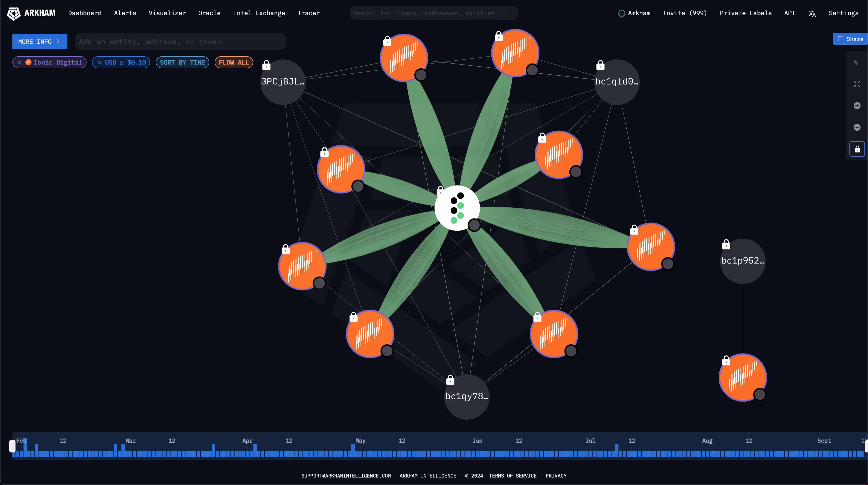Click the zoom in plus icon
This screenshot has width=868, height=485.
coord(857,106)
